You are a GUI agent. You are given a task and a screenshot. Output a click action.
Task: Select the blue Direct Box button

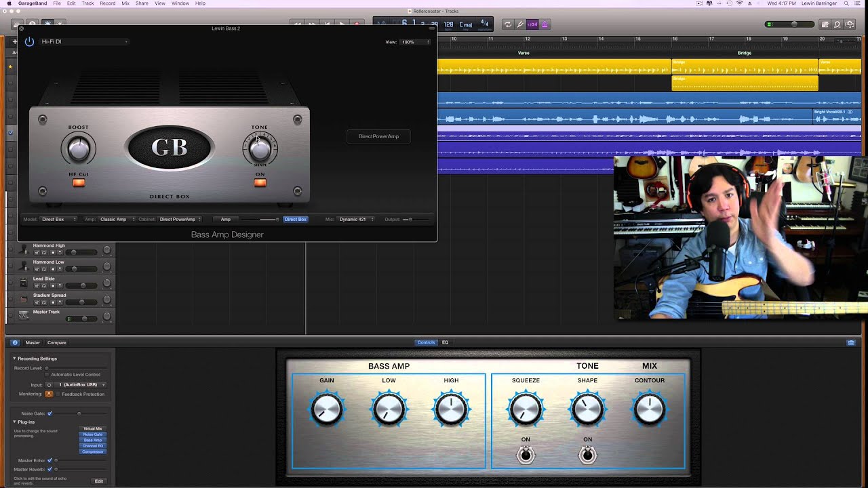click(x=296, y=219)
